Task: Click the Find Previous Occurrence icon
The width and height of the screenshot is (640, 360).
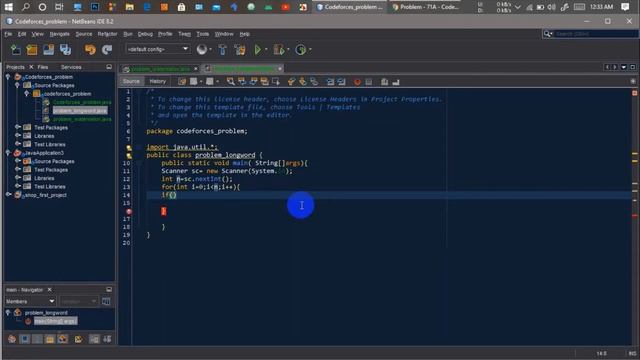Action: tap(242, 82)
